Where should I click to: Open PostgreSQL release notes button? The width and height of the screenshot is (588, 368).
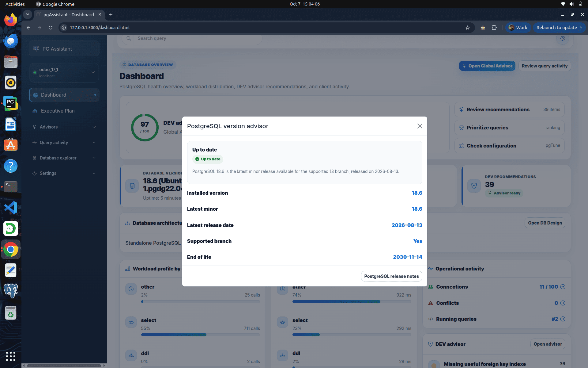pyautogui.click(x=391, y=276)
